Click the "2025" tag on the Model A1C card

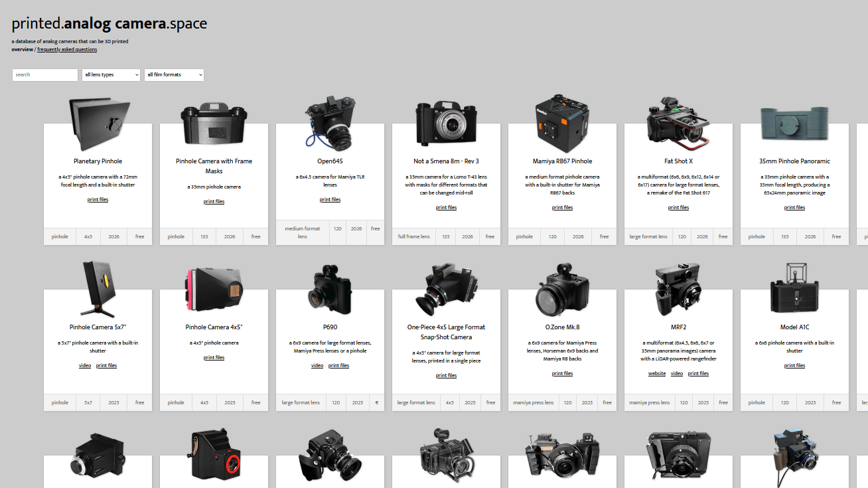point(810,402)
